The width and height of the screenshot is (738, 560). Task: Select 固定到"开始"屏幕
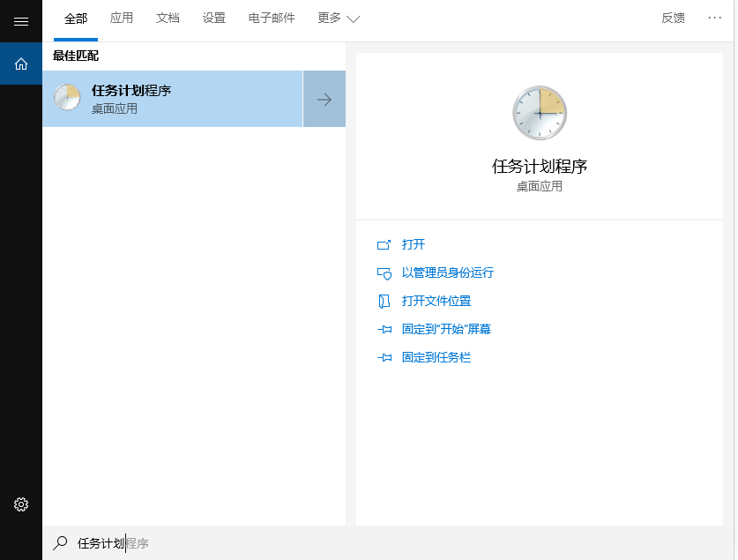[446, 329]
